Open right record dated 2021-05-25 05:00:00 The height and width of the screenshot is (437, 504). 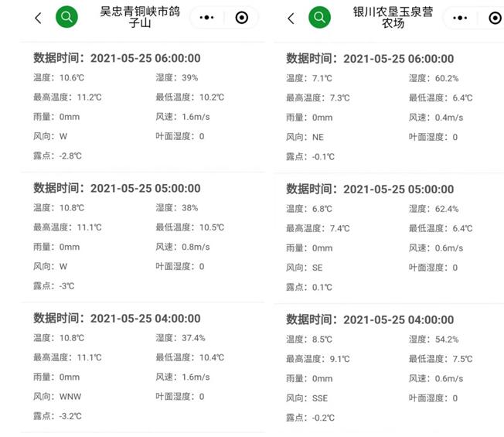pos(389,238)
